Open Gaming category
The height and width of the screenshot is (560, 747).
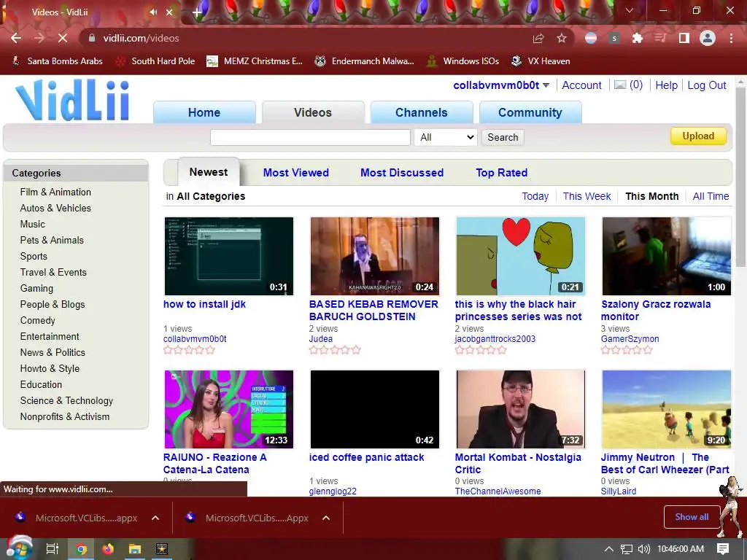click(36, 288)
